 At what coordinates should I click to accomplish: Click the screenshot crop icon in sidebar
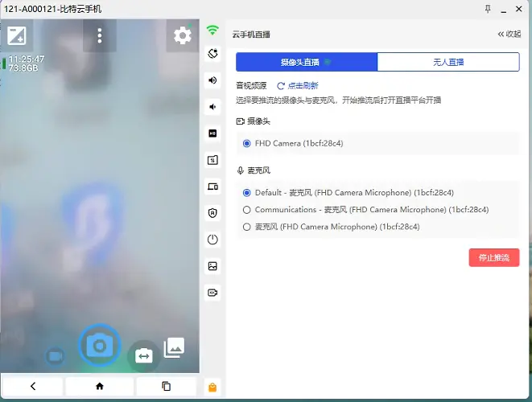[212, 160]
